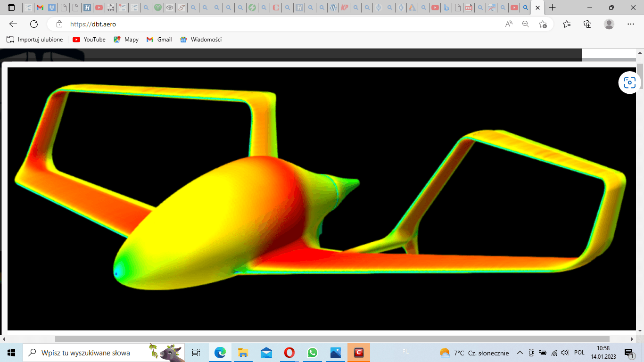Show hidden system tray icons chevron

520,353
